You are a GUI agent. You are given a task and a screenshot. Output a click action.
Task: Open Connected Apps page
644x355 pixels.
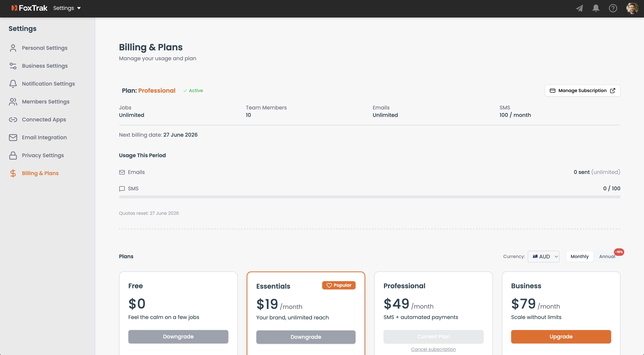[44, 120]
